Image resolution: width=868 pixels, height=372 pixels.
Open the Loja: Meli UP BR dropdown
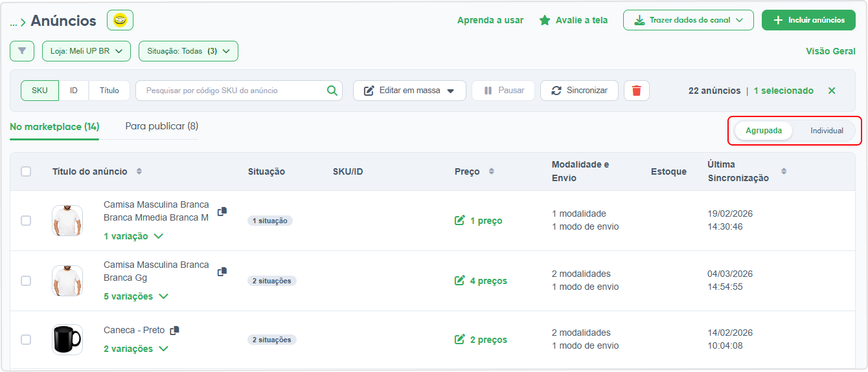tap(87, 51)
